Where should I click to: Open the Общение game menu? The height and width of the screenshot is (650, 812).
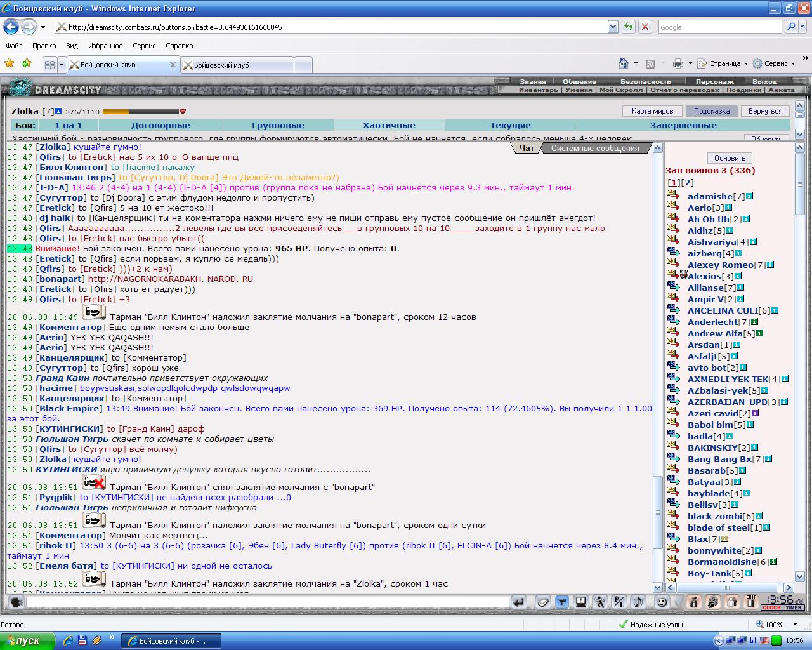click(x=579, y=81)
